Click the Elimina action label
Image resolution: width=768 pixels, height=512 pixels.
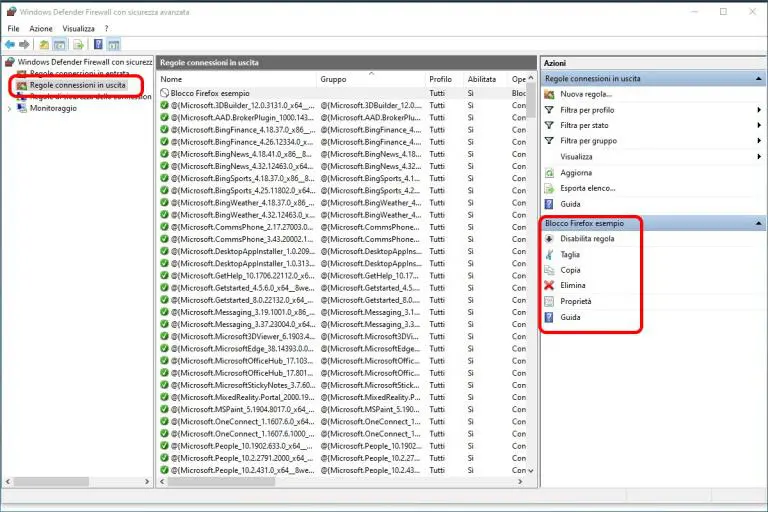click(573, 285)
